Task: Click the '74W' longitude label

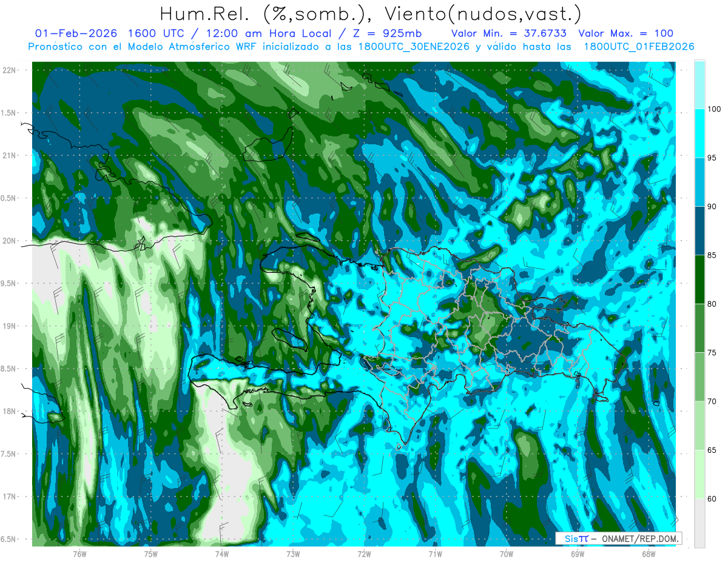Action: coord(222,554)
